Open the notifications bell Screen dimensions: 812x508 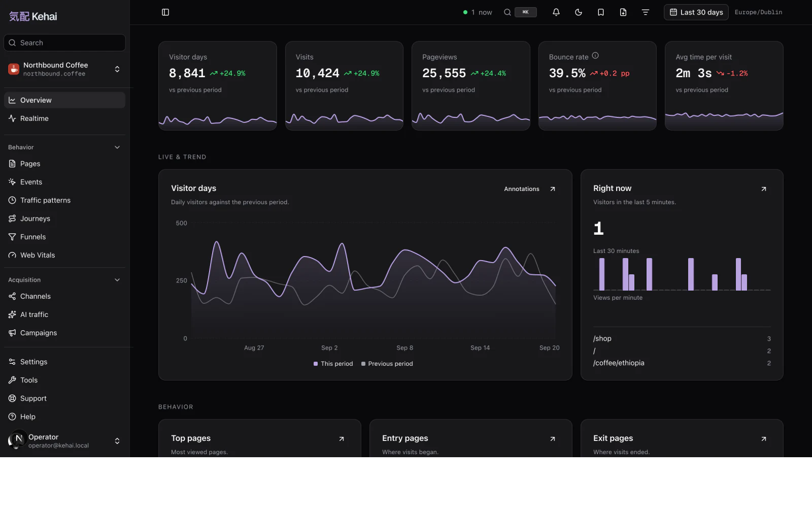(x=556, y=12)
